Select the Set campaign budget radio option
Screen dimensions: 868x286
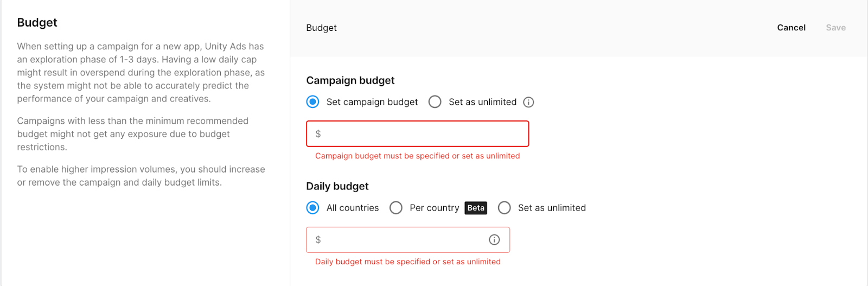(313, 102)
